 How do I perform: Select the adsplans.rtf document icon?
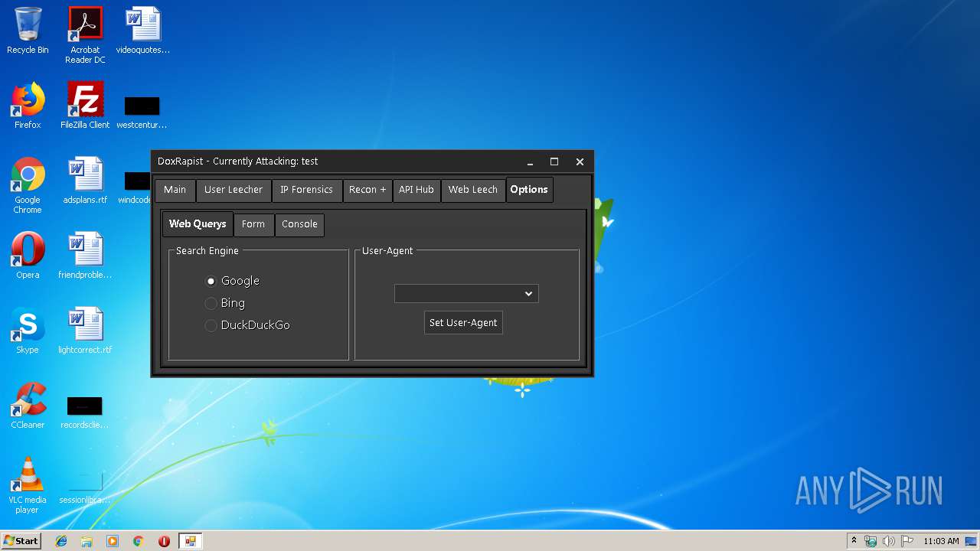tap(85, 181)
